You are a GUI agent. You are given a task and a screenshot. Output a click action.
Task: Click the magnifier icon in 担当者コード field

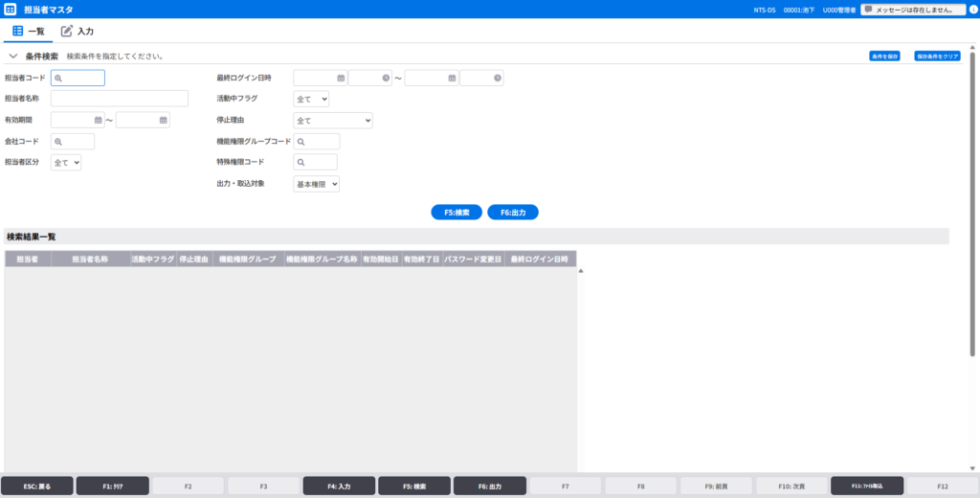click(x=58, y=79)
